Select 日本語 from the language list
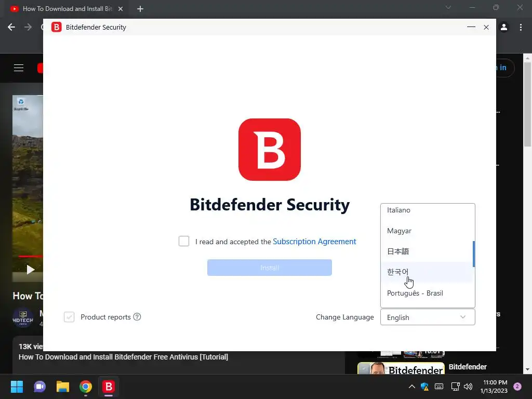Image resolution: width=532 pixels, height=399 pixels. [x=427, y=251]
